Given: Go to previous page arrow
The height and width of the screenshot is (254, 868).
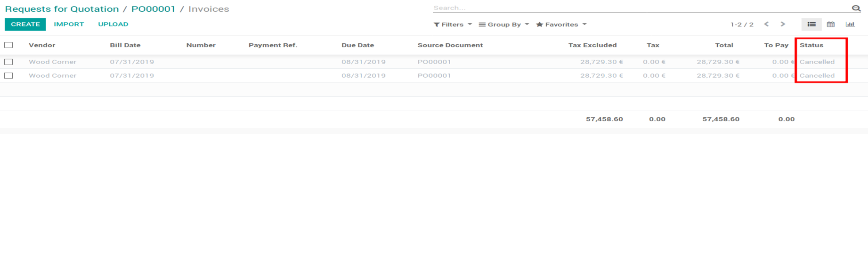Looking at the screenshot, I should (x=766, y=25).
